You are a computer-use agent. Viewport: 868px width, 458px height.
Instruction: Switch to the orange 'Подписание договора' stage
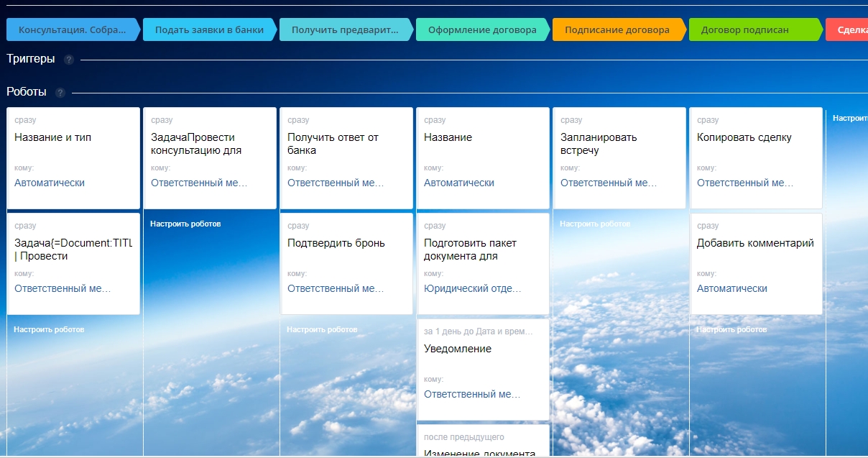[617, 30]
